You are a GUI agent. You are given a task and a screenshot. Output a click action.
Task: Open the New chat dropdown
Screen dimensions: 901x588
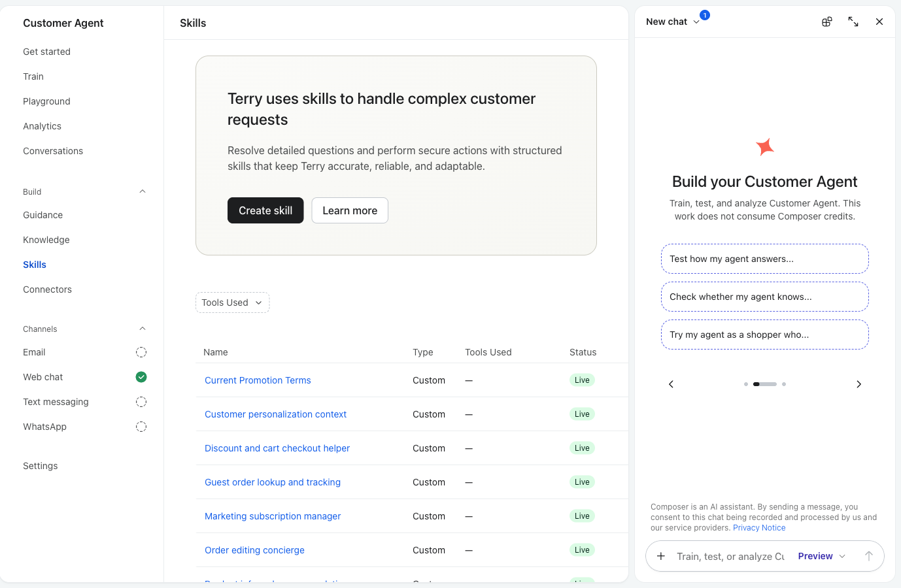[673, 22]
